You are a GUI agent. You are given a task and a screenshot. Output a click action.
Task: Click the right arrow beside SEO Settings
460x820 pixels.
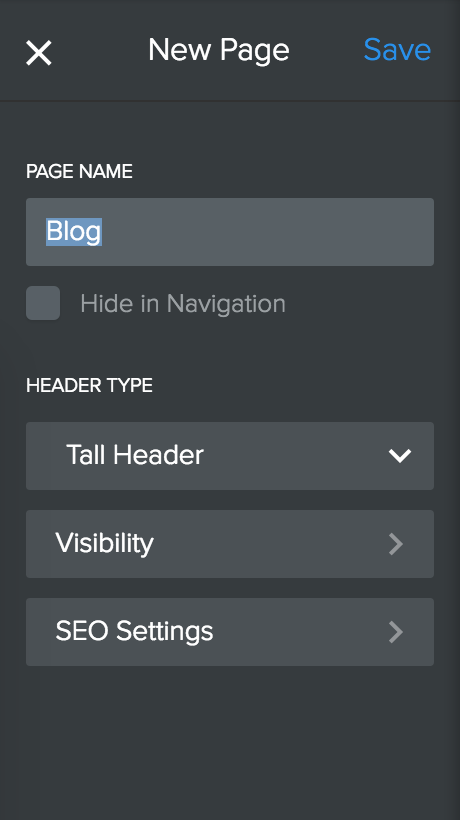396,632
